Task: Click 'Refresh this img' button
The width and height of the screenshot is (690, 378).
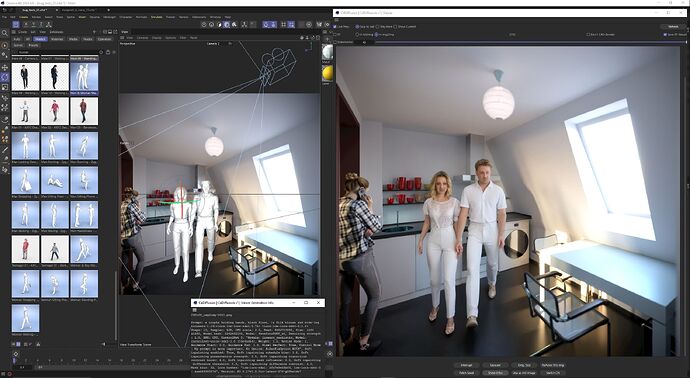Action: click(x=553, y=365)
